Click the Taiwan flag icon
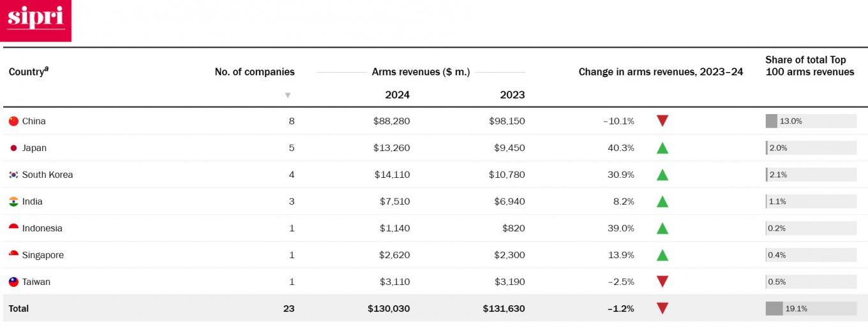 pyautogui.click(x=13, y=282)
